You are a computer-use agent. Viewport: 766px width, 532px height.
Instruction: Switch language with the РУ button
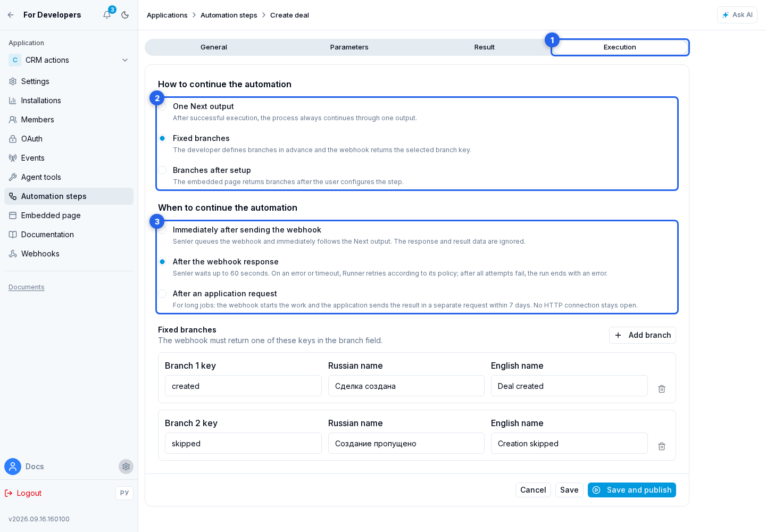tap(124, 493)
